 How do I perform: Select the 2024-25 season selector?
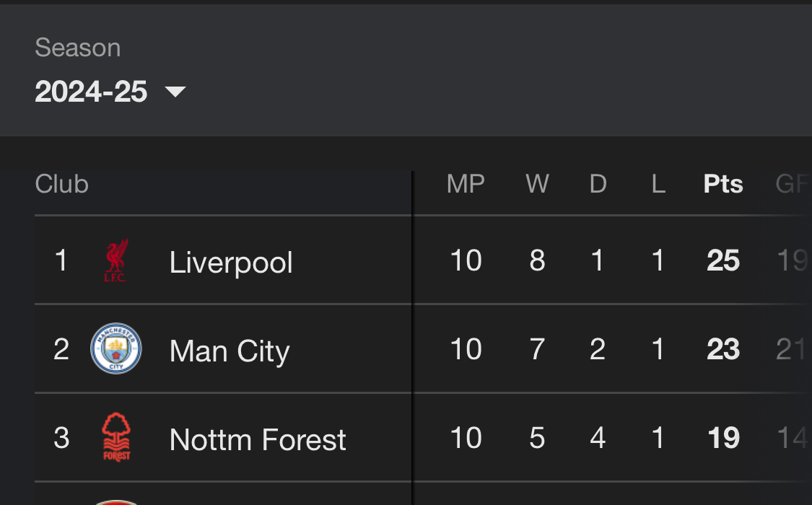[91, 92]
